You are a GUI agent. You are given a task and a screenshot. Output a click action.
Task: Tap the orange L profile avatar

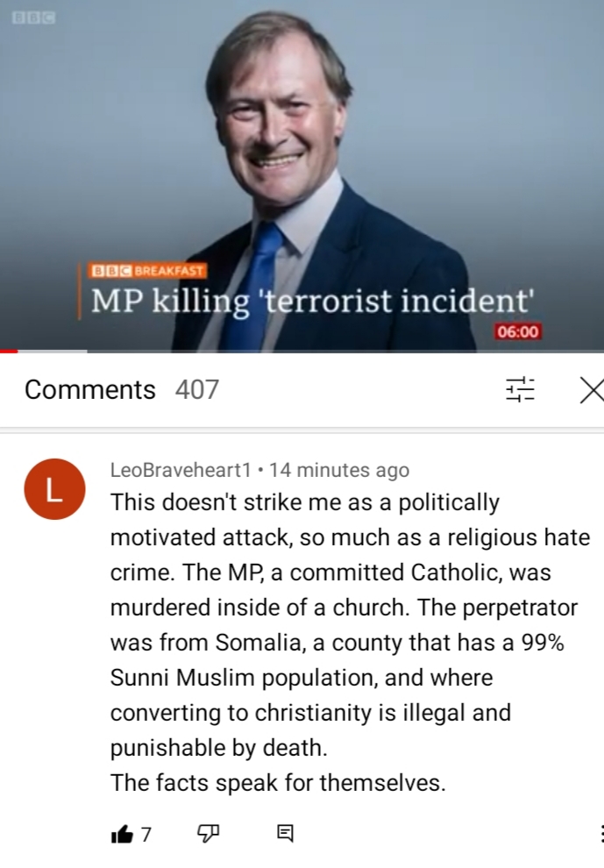click(54, 489)
